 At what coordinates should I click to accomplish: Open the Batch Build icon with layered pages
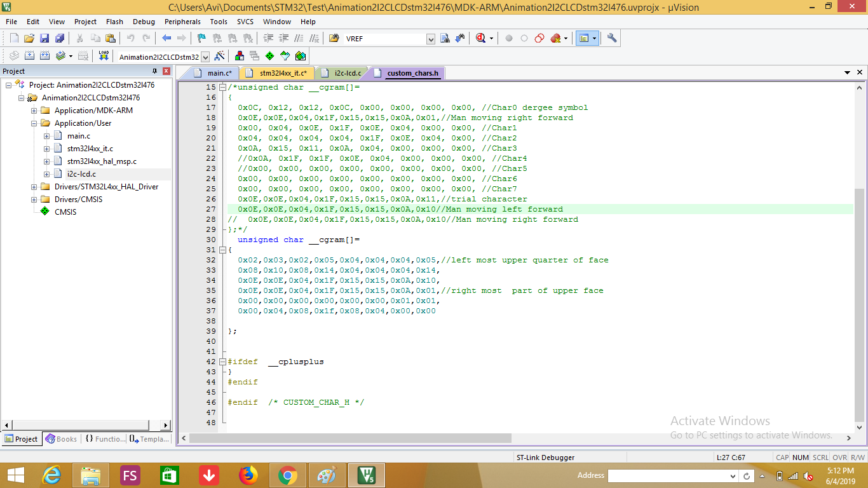60,56
